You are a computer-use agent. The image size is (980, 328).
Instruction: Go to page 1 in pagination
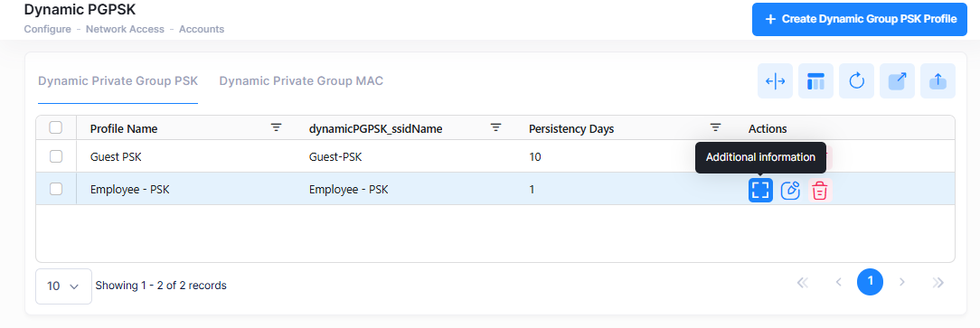[870, 283]
